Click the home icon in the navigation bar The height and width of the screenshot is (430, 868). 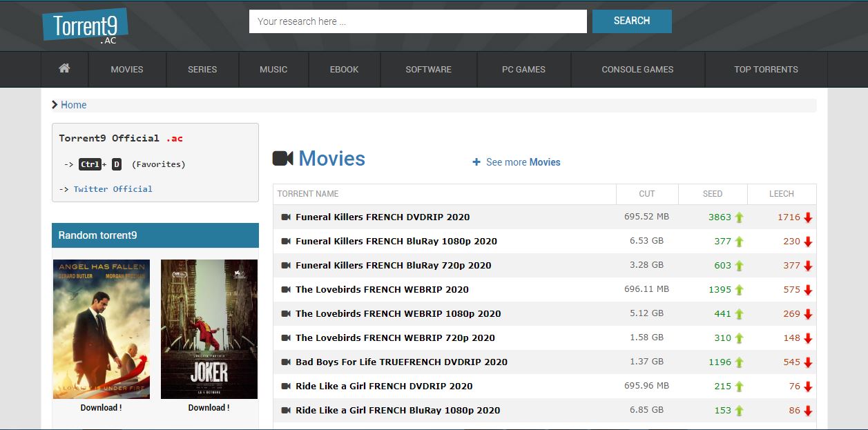[64, 69]
